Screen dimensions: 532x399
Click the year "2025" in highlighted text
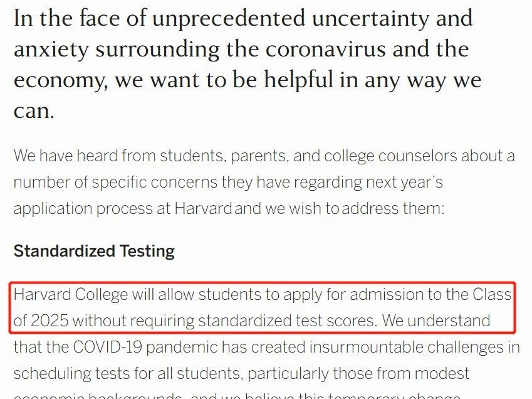coord(50,321)
